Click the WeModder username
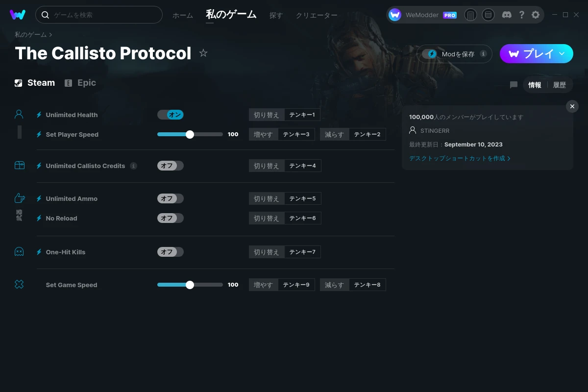 click(422, 15)
